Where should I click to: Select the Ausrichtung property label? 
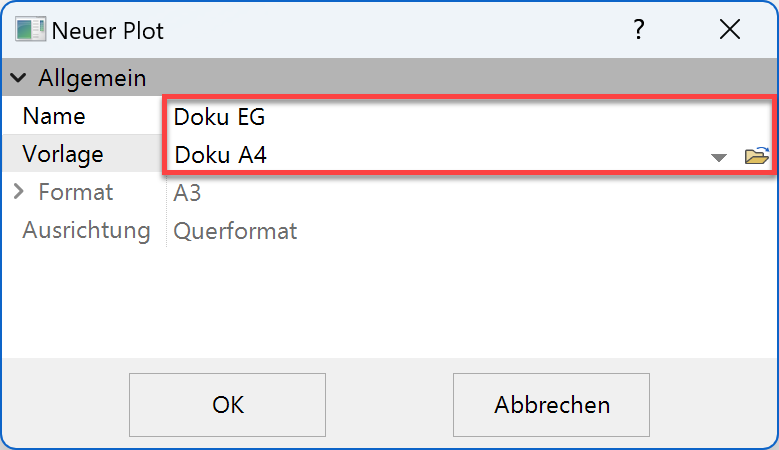coord(86,231)
